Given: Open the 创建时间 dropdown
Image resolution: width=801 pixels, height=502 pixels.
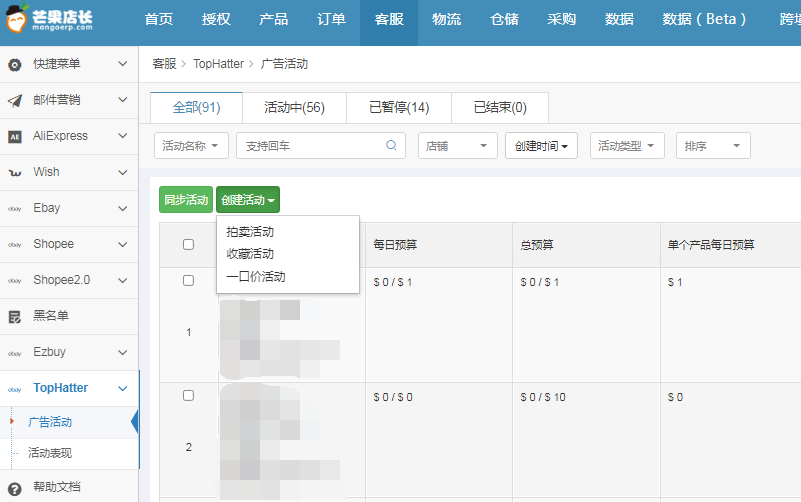Looking at the screenshot, I should pos(541,146).
